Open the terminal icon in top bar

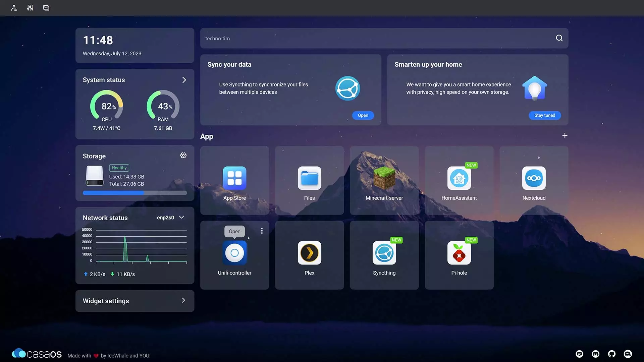click(46, 8)
